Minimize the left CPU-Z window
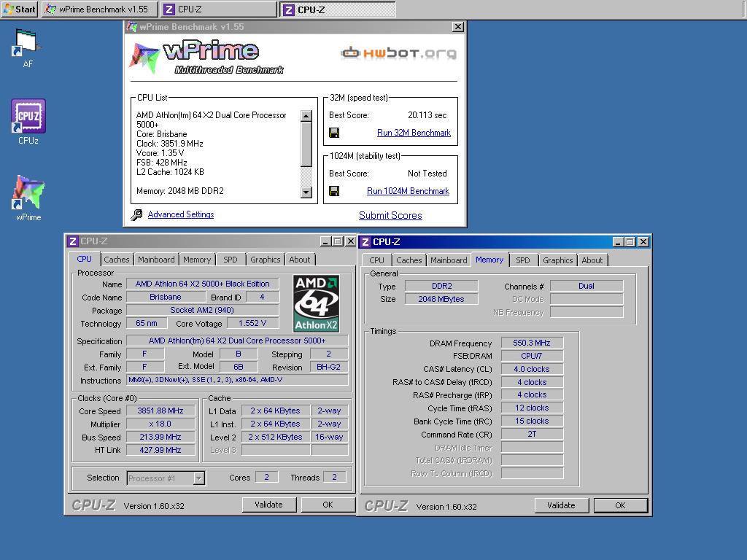The width and height of the screenshot is (747, 560). point(326,241)
